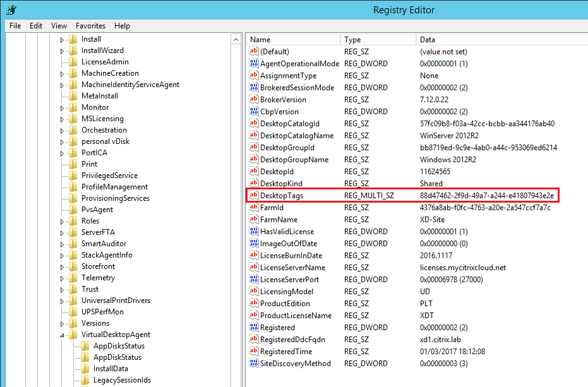Select the LicenseServerName value name
This screenshot has height=387, width=588.
pyautogui.click(x=293, y=268)
